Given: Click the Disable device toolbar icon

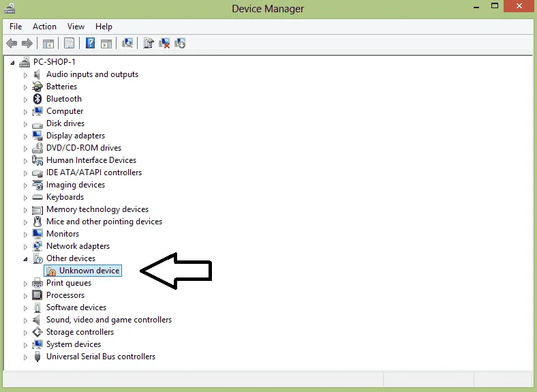Looking at the screenshot, I should click(x=180, y=43).
